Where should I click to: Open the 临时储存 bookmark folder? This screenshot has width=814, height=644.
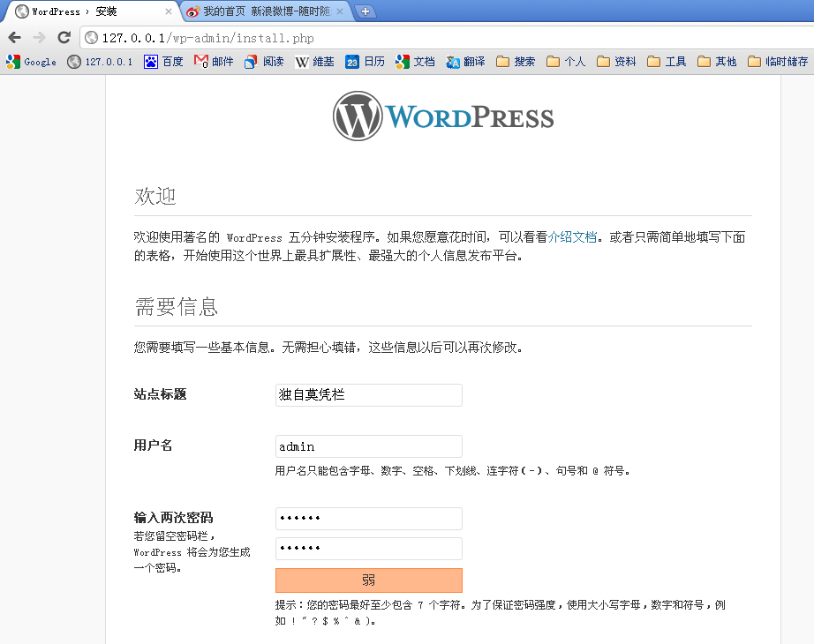click(x=778, y=62)
